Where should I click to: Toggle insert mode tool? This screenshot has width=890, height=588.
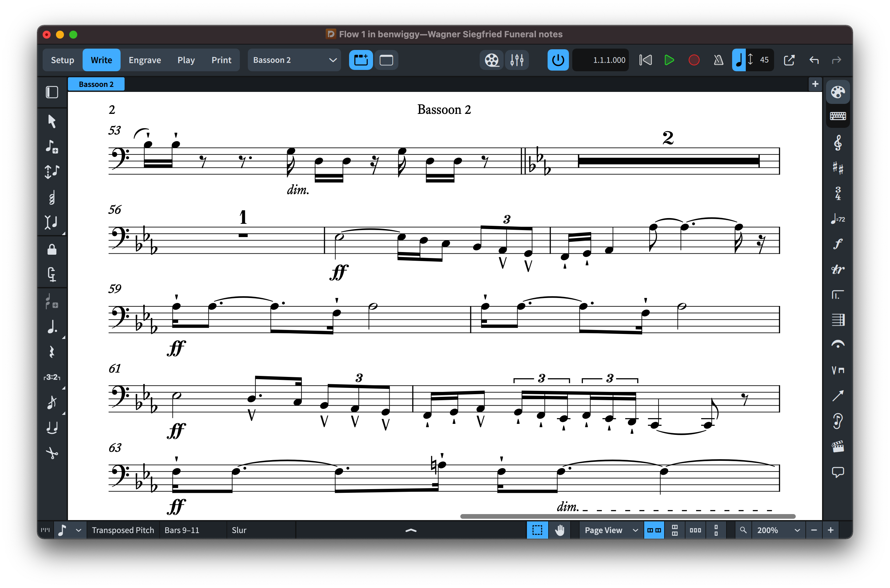coord(52,222)
